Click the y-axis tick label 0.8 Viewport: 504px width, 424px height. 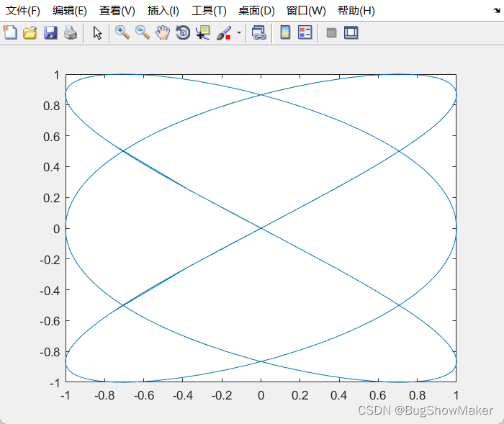coord(51,106)
